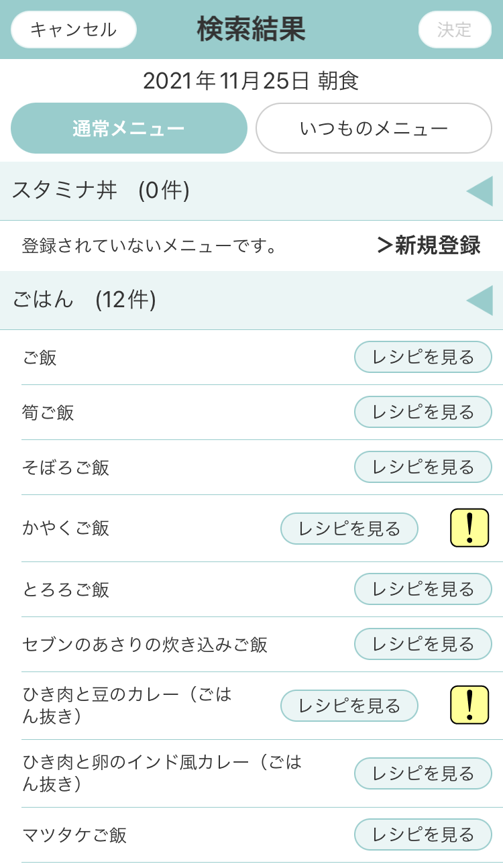This screenshot has height=868, width=503.
Task: Switch to the いつものメニュー tab
Action: tap(374, 128)
